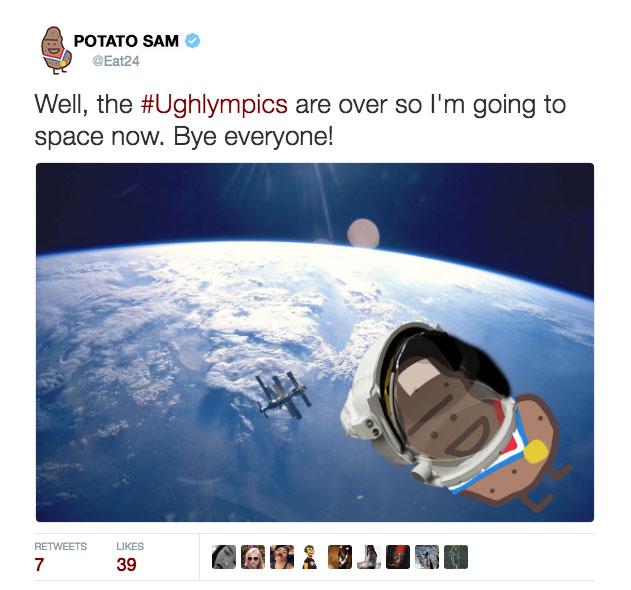Open the POTATO SAM display name
Image resolution: width=631 pixels, height=590 pixels.
pos(126,41)
